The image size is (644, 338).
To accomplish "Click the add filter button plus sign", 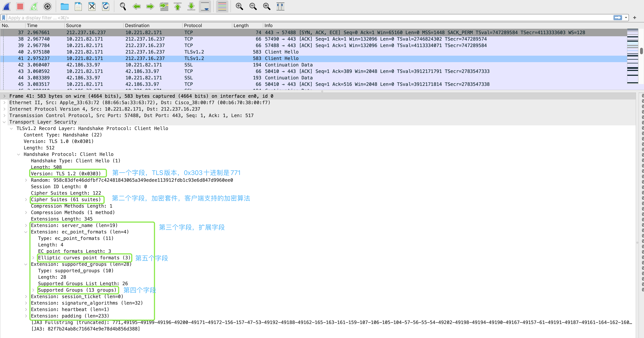I will coord(634,18).
